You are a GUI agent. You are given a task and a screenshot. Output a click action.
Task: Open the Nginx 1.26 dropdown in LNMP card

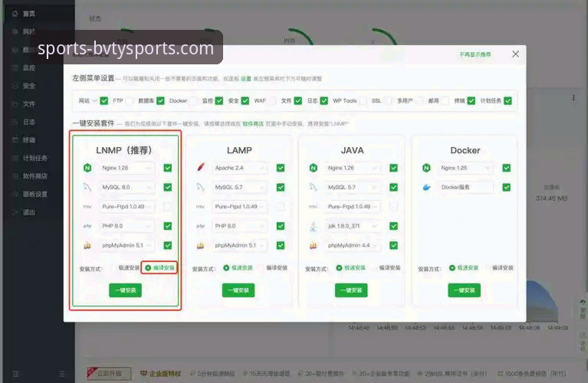point(126,168)
